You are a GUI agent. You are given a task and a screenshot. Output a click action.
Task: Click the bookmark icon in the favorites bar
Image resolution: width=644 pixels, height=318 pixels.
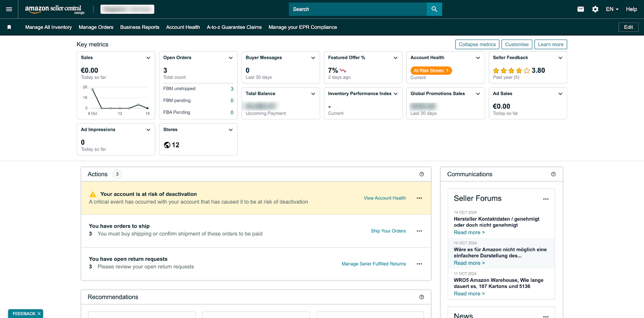point(9,27)
